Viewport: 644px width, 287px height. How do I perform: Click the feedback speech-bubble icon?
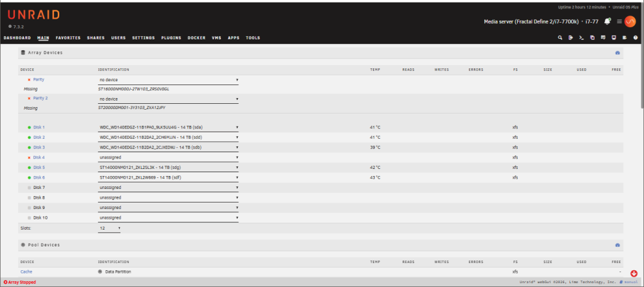pos(603,38)
